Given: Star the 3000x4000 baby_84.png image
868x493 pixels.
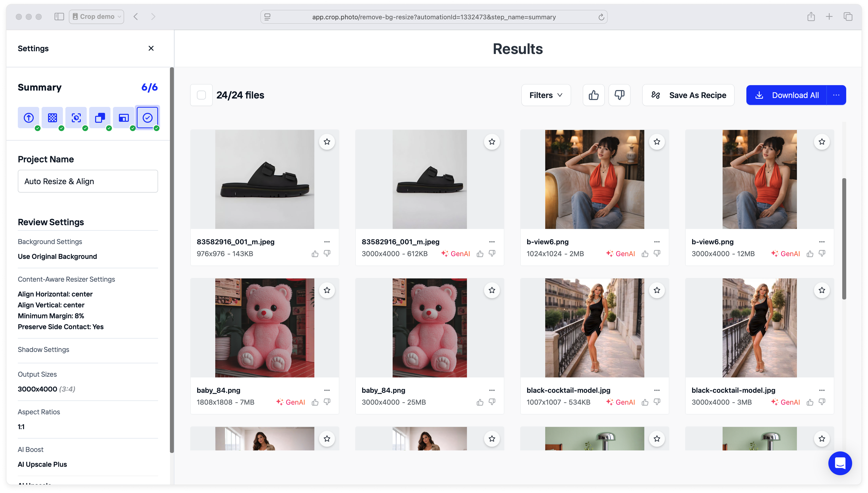Looking at the screenshot, I should (492, 290).
